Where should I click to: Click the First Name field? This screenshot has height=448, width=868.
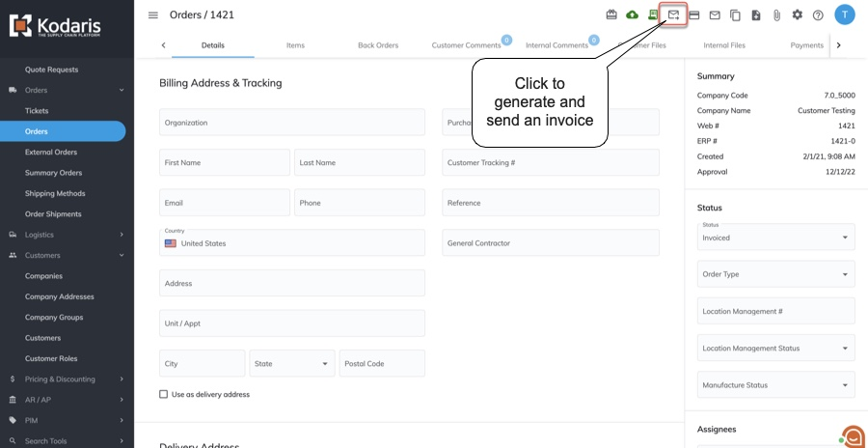(224, 162)
